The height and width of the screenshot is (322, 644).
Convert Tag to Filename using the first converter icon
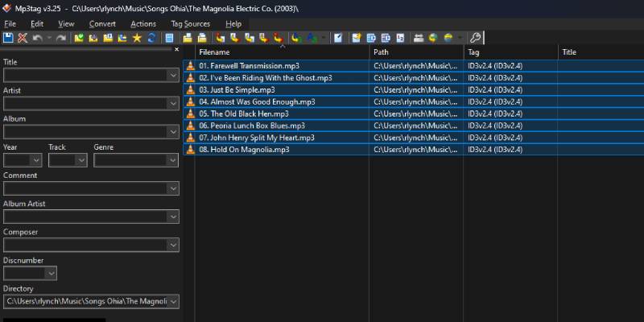click(x=220, y=38)
